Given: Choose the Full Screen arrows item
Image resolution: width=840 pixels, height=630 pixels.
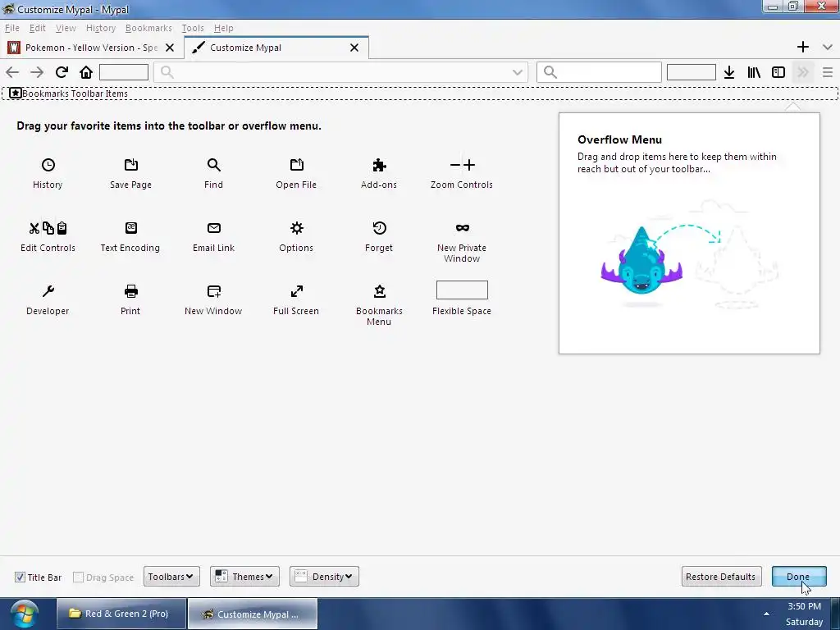Looking at the screenshot, I should pos(295,299).
